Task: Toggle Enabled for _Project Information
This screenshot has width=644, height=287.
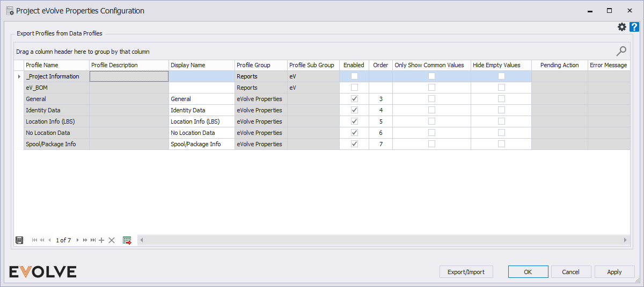Action: tap(354, 76)
